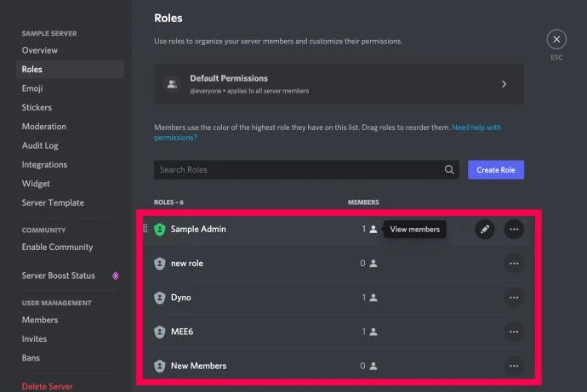587x392 pixels.
Task: Click the member count icon for Dyno
Action: [373, 298]
